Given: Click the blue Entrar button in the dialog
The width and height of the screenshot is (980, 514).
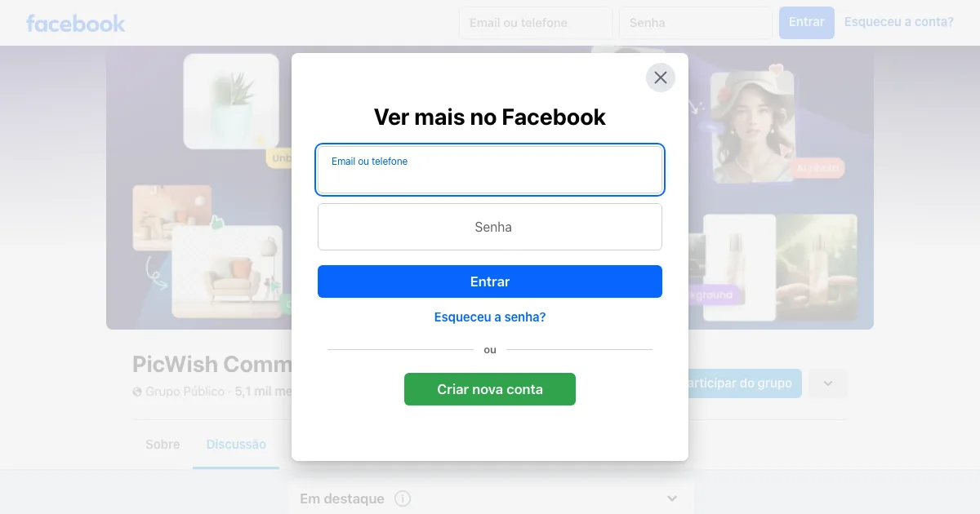Looking at the screenshot, I should tap(490, 281).
